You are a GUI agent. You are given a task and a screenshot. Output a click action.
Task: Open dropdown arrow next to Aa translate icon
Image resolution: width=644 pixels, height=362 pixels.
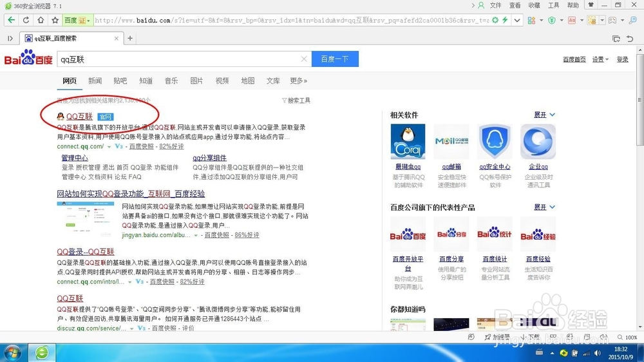(x=582, y=20)
